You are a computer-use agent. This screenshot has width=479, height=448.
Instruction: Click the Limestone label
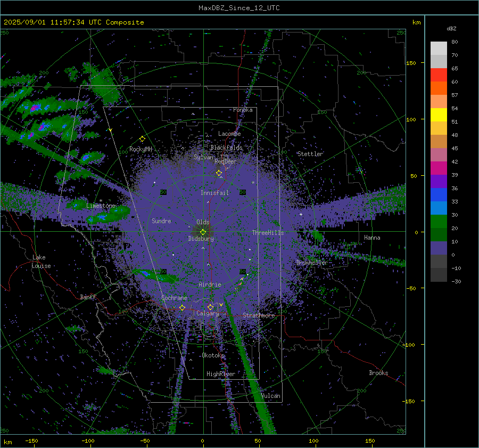click(x=101, y=206)
